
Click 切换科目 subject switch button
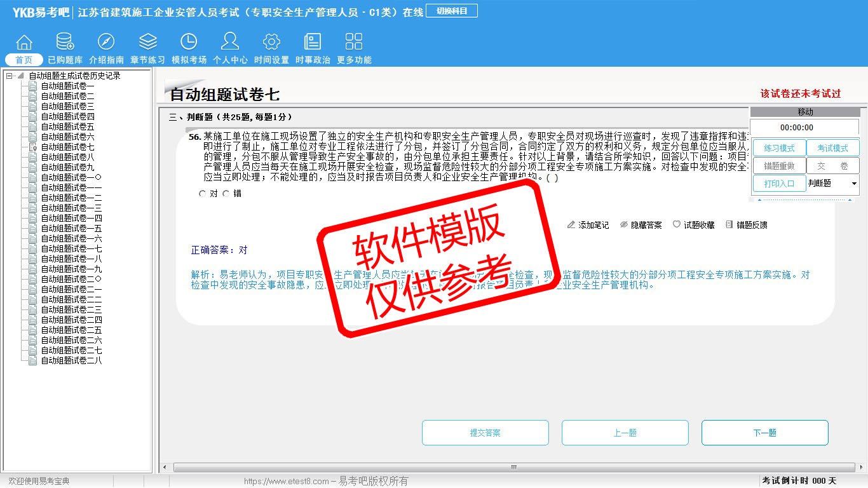tap(451, 11)
